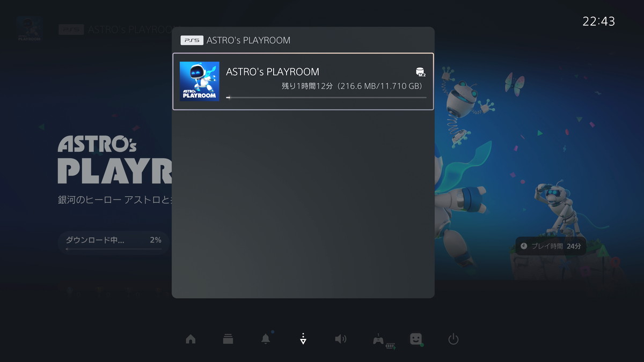Click the download progress bar in panel
This screenshot has height=362, width=644.
coord(326,98)
